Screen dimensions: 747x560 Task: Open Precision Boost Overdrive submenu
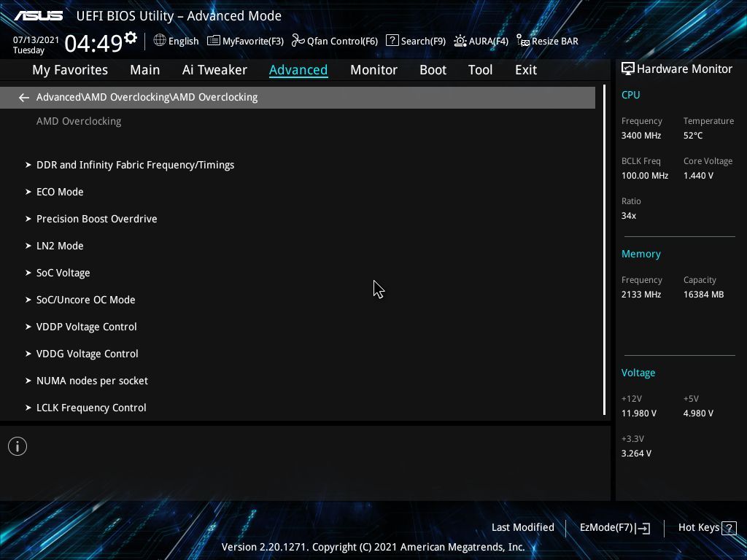tap(97, 219)
